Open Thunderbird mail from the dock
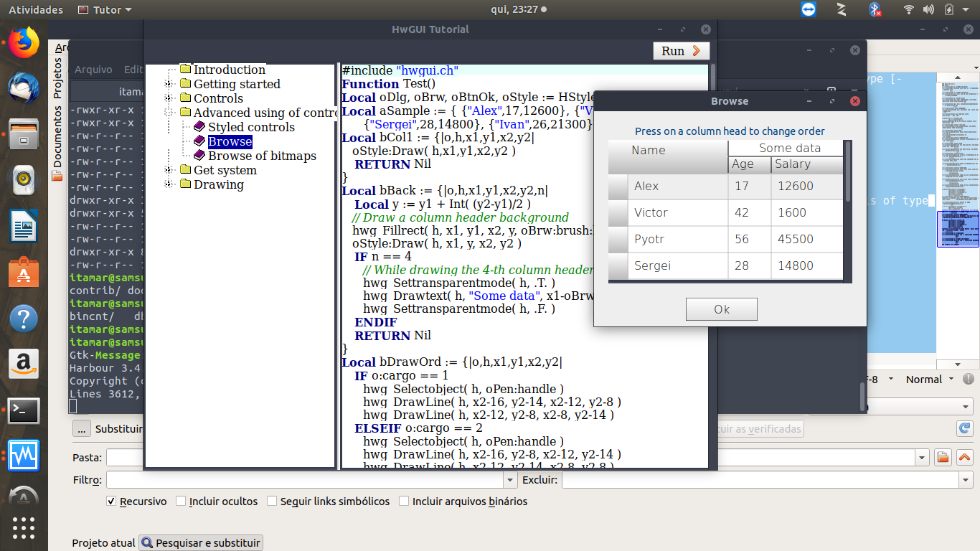 tap(24, 88)
